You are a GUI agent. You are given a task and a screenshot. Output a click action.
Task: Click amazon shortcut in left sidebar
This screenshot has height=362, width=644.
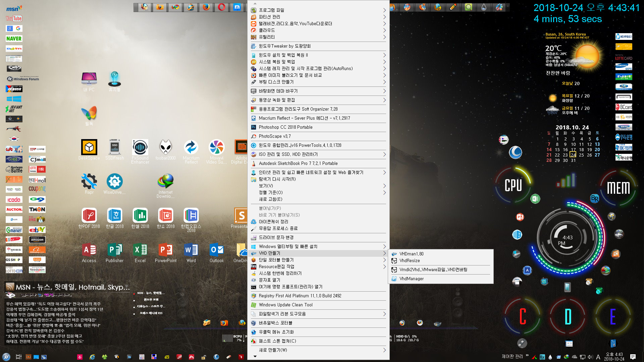[x=37, y=240]
